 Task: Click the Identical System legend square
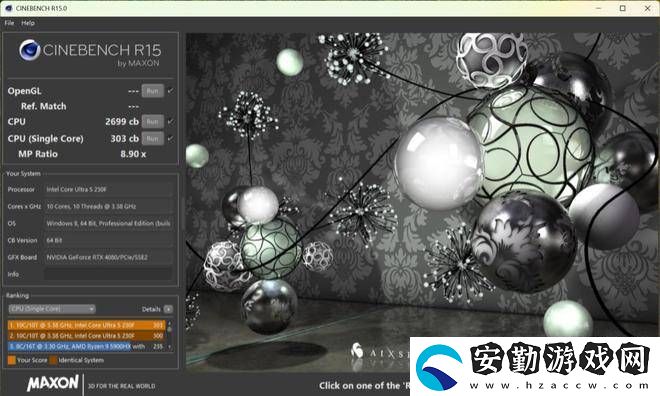click(x=53, y=360)
